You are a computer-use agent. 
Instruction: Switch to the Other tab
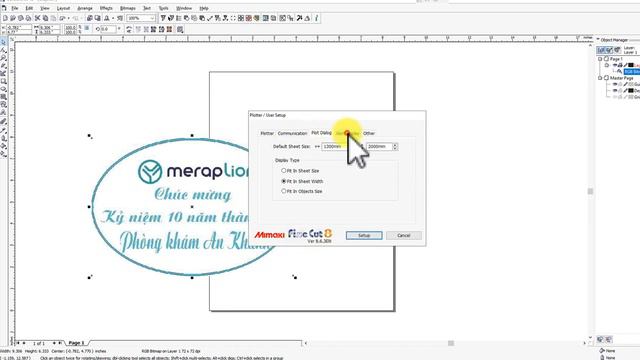point(369,133)
